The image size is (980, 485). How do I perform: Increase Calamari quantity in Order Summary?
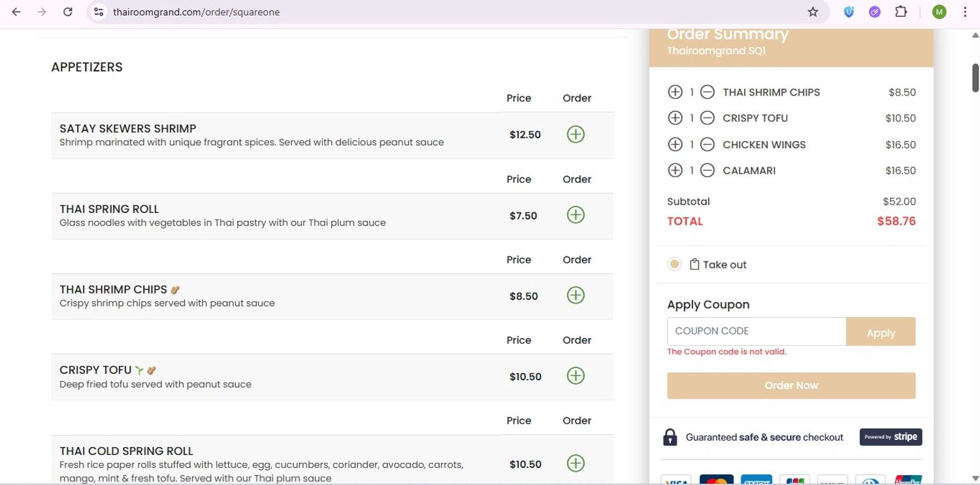coord(675,171)
